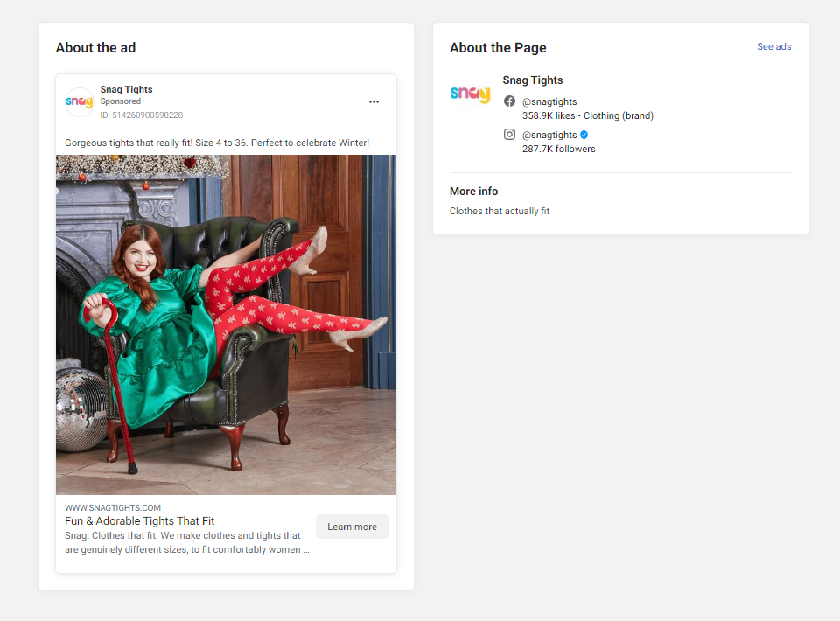Click the Snag Tights advertiser name in the ad
Screen dimensions: 840x621
pyautogui.click(x=126, y=89)
